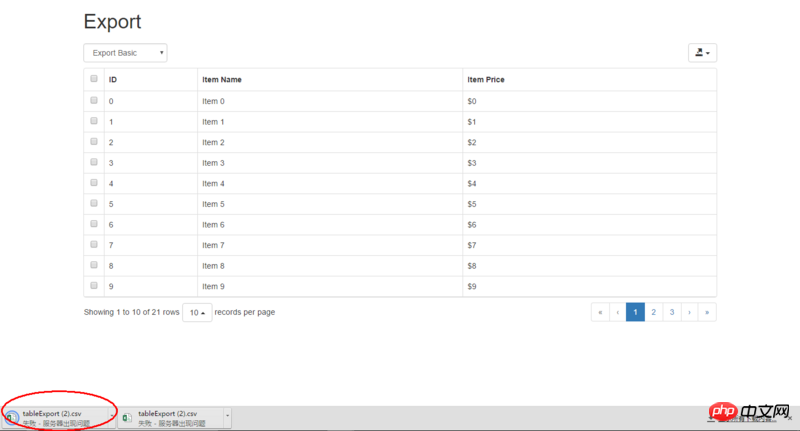This screenshot has height=431, width=800.
Task: Open the export data dropdown button
Action: [702, 53]
